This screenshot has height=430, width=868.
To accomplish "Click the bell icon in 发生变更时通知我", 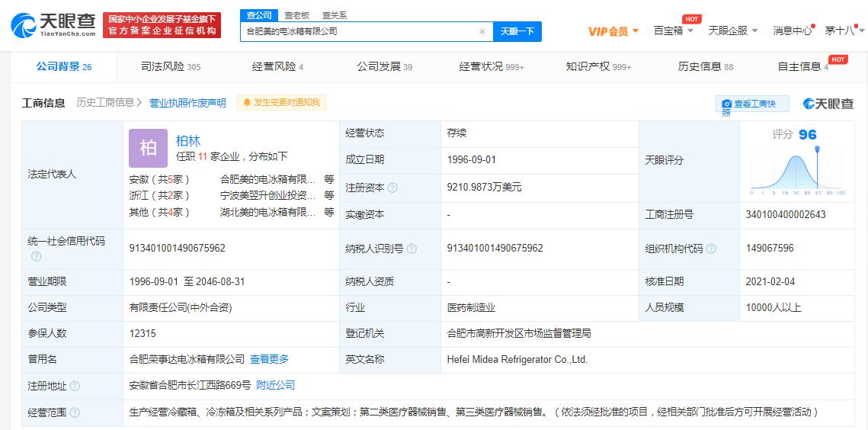I will pos(247,103).
